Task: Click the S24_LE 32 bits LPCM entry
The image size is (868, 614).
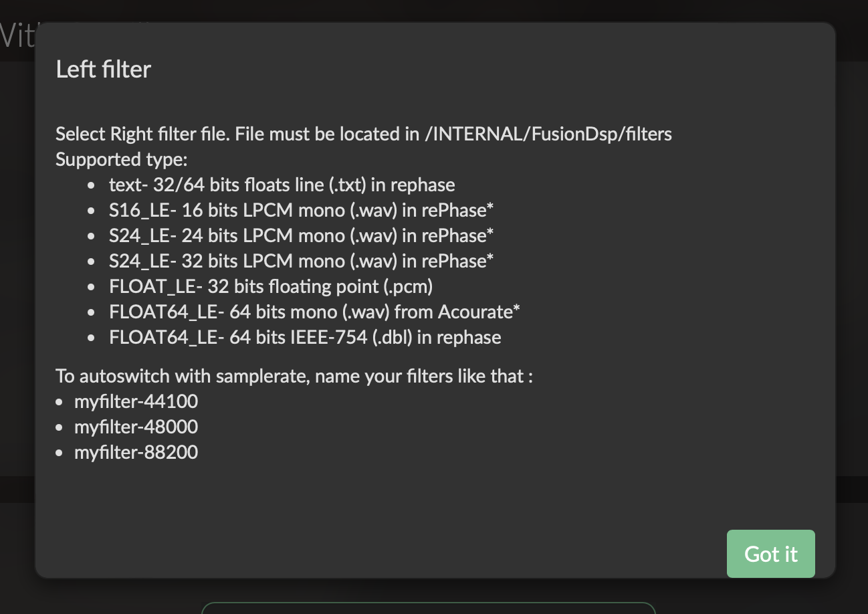Action: (301, 261)
